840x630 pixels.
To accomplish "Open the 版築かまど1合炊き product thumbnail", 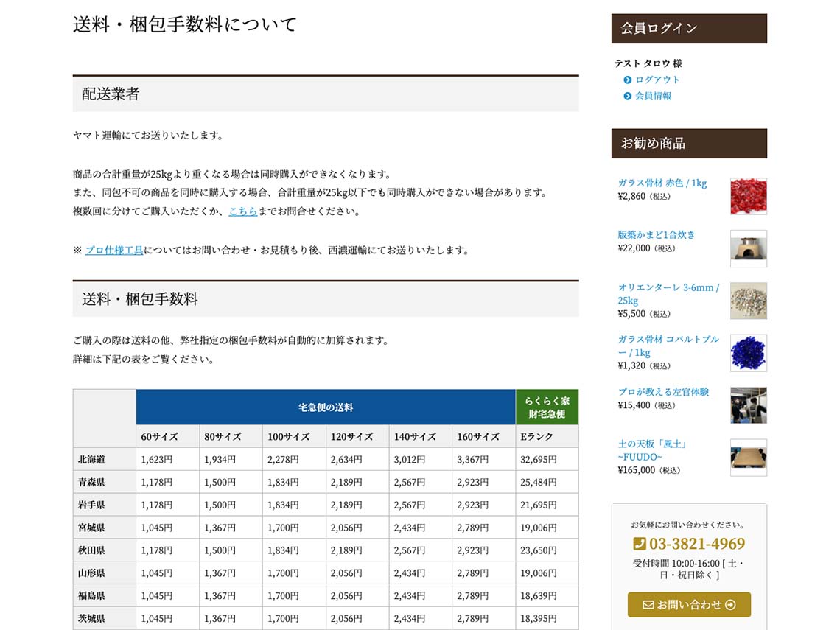I will point(748,248).
